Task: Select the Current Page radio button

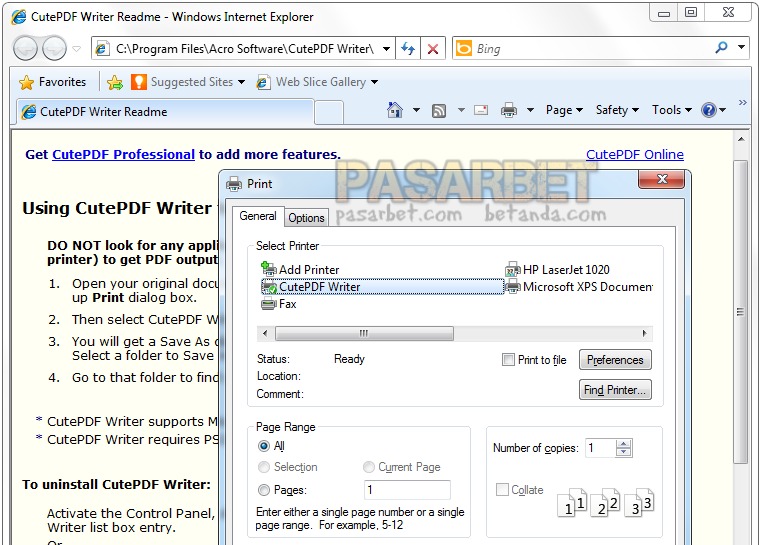Action: [369, 467]
